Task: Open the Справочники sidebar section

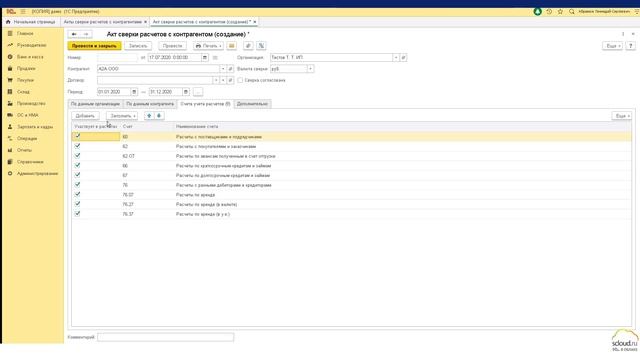Action: point(30,162)
